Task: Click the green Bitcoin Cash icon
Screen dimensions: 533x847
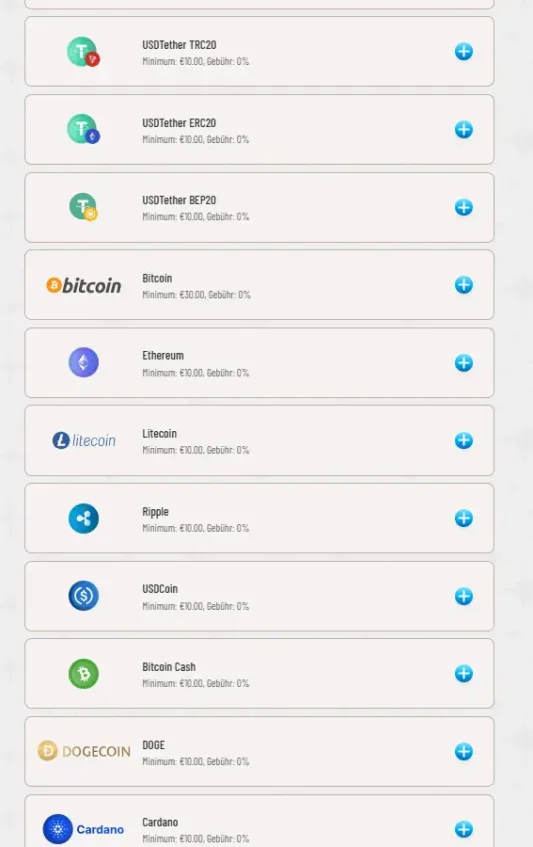Action: point(83,674)
